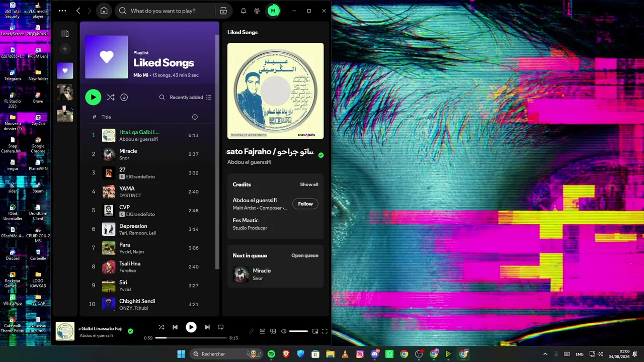
Task: Create a playlist with the plus button
Action: (65, 49)
